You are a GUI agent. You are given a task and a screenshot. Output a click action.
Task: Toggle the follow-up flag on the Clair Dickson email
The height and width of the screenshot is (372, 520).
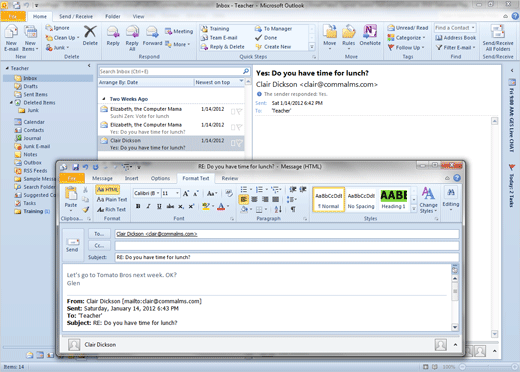[239, 143]
